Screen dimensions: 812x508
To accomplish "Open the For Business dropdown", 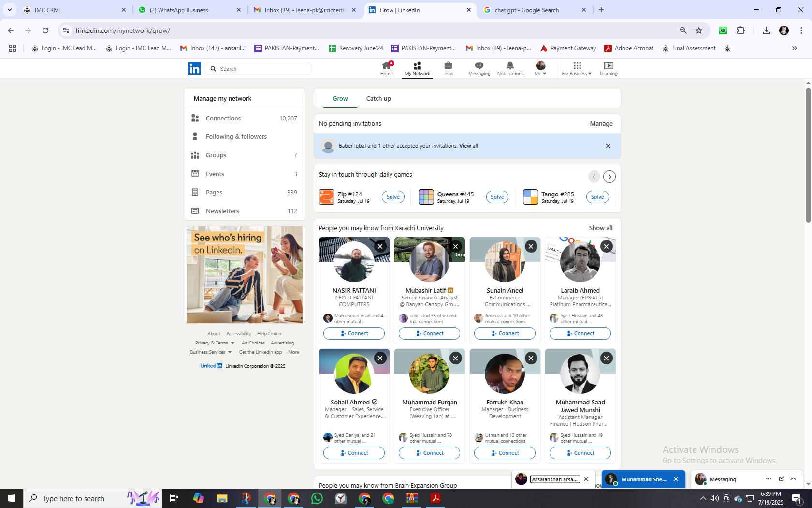I will (577, 68).
